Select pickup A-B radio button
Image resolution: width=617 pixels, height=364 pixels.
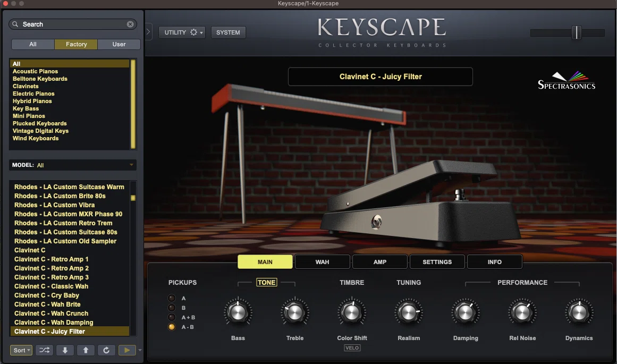(172, 327)
